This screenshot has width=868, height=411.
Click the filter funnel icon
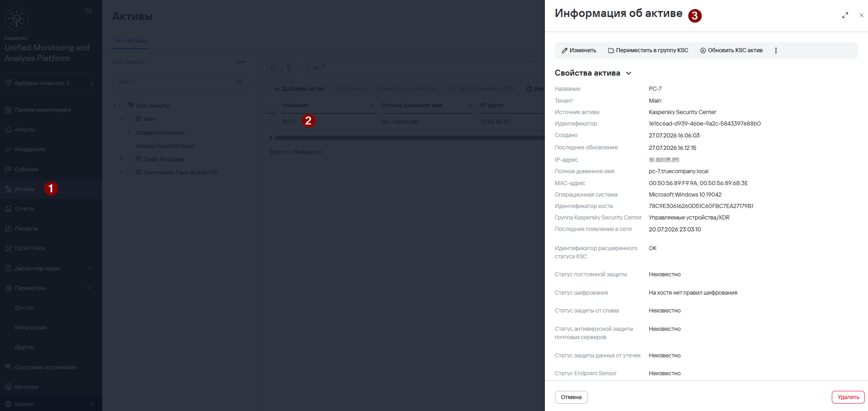289,68
